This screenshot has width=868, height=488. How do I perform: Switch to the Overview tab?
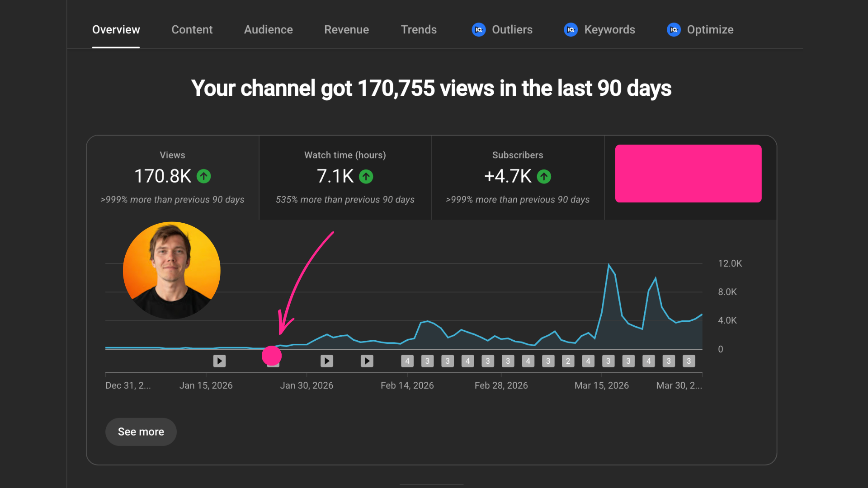tap(116, 30)
